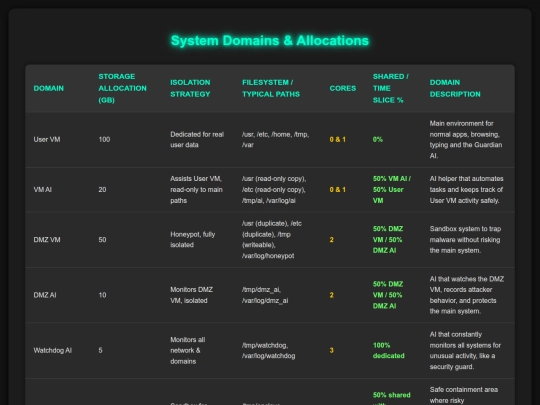The width and height of the screenshot is (540, 405).
Task: Click the CORES column header
Action: pyautogui.click(x=343, y=88)
